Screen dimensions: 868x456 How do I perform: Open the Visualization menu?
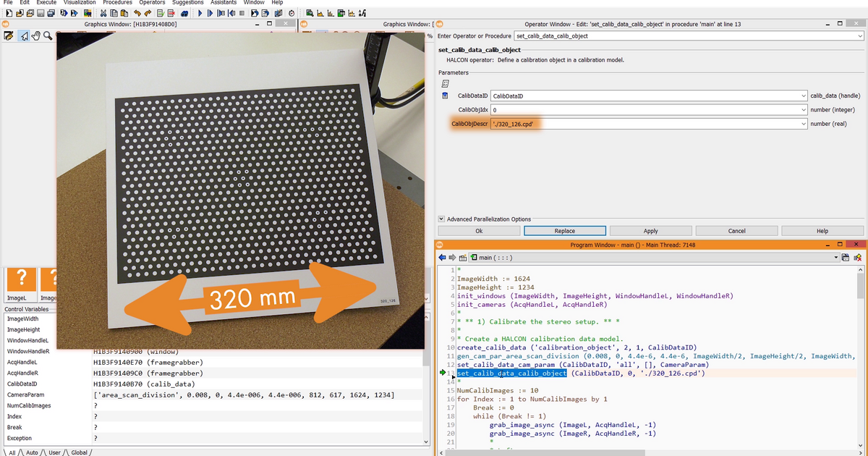[80, 3]
